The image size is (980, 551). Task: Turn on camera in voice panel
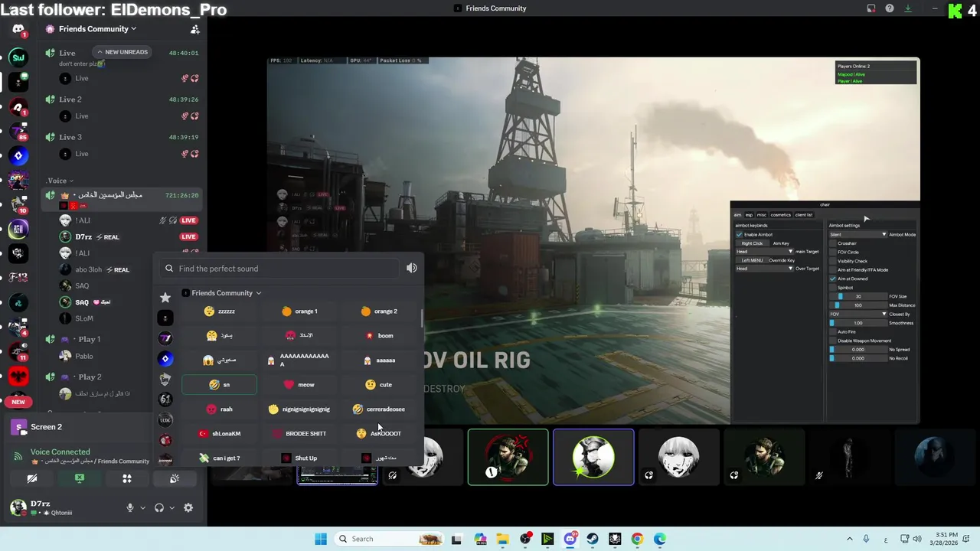pyautogui.click(x=32, y=478)
